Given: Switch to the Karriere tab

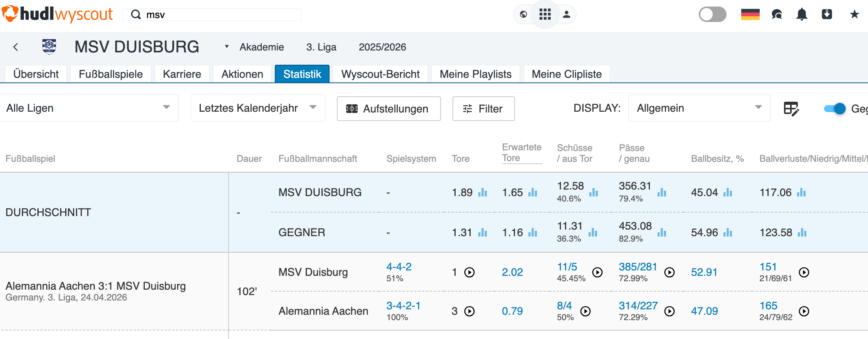Looking at the screenshot, I should click(x=182, y=74).
